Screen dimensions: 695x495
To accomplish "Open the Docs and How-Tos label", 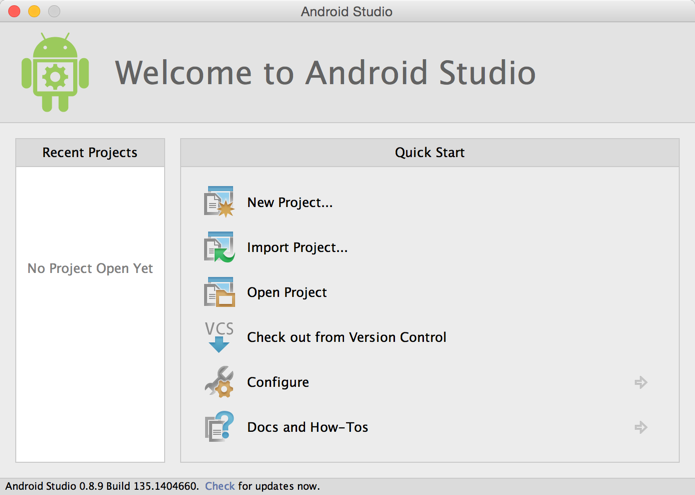I will tap(308, 427).
